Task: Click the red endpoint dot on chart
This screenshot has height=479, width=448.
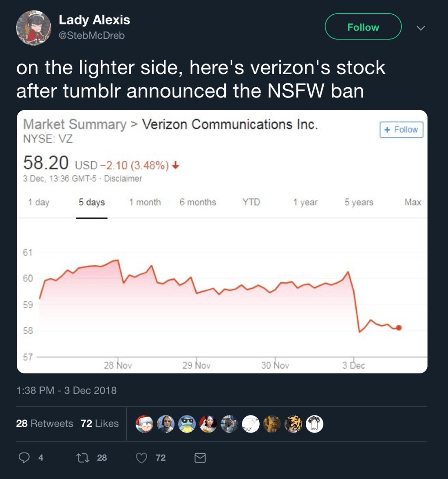Action: (x=399, y=328)
